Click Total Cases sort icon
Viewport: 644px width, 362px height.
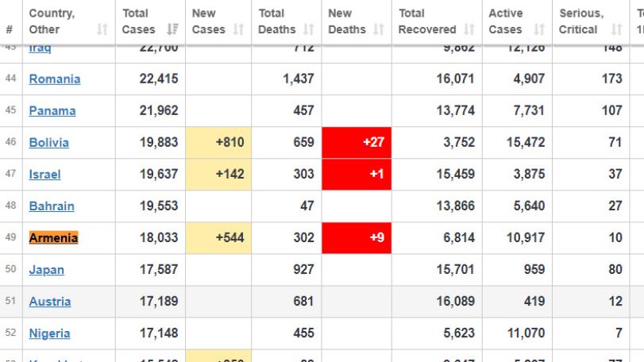coord(172,29)
